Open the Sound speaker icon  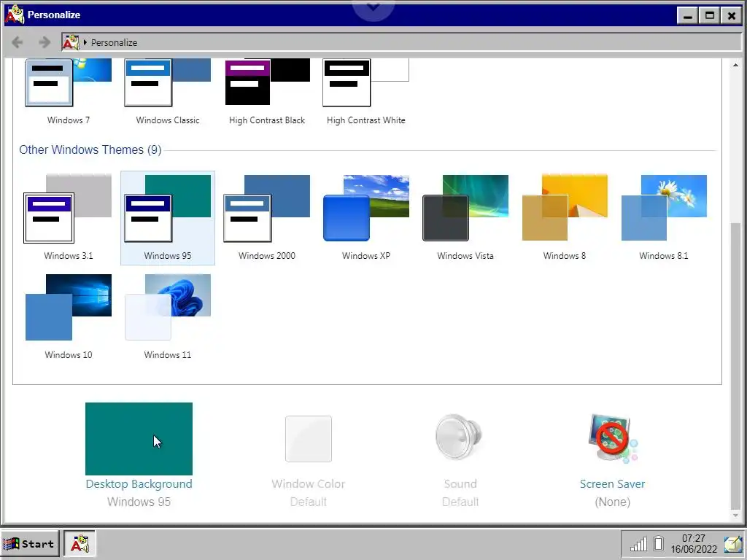[x=460, y=437]
